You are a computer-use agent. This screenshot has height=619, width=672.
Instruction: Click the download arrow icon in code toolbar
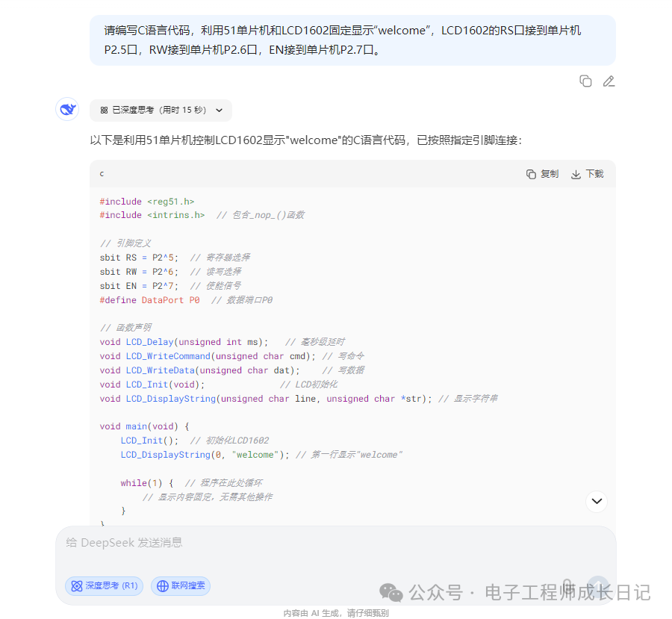point(575,173)
